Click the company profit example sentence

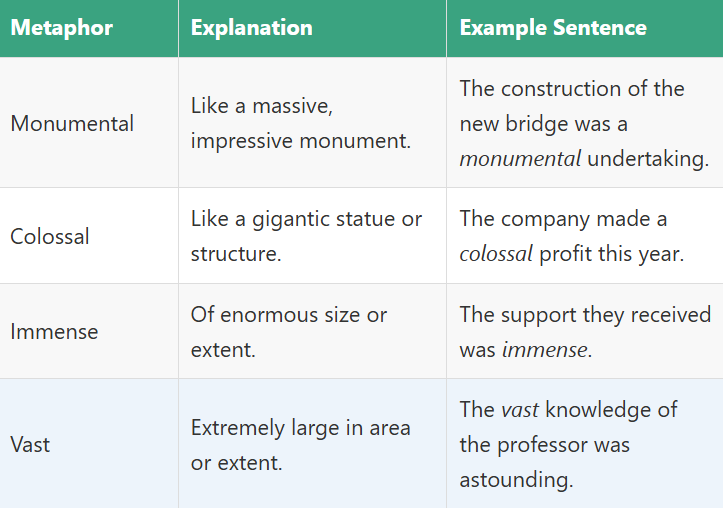tap(572, 236)
